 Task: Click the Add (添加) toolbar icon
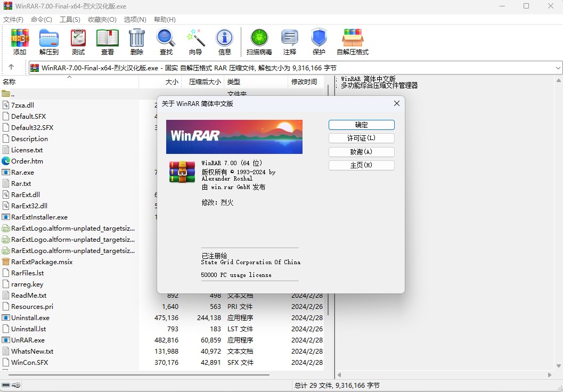[20, 42]
